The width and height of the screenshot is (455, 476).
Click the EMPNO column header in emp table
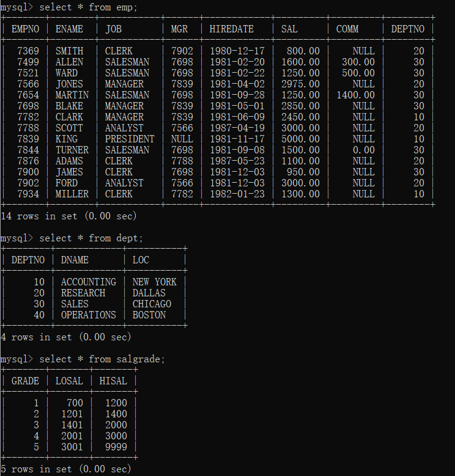(x=25, y=29)
